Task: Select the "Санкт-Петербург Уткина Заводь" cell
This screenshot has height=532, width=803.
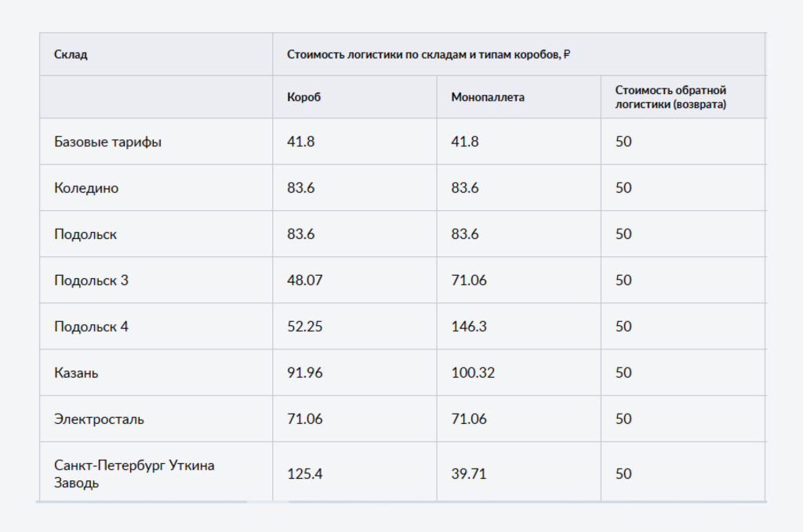Action: click(x=134, y=473)
